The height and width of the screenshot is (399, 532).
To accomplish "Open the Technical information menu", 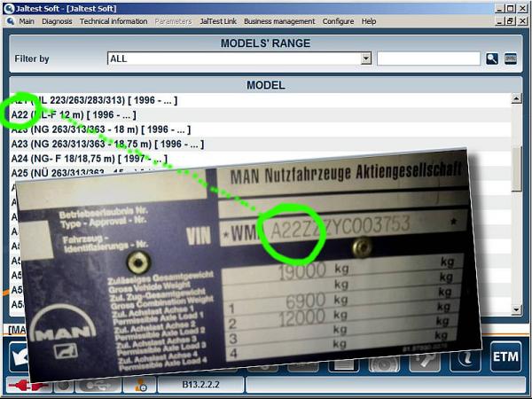I will 113,21.
